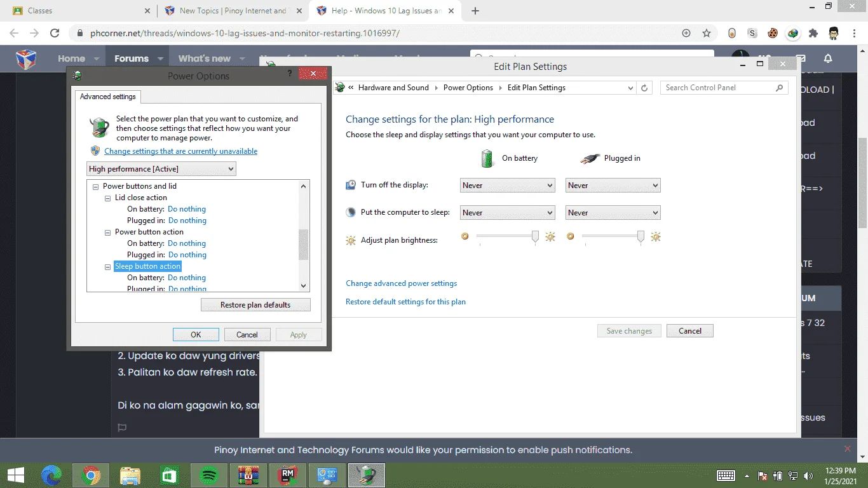Viewport: 868px width, 488px height.
Task: Click Cancel in Power Options dialog
Action: click(x=247, y=335)
